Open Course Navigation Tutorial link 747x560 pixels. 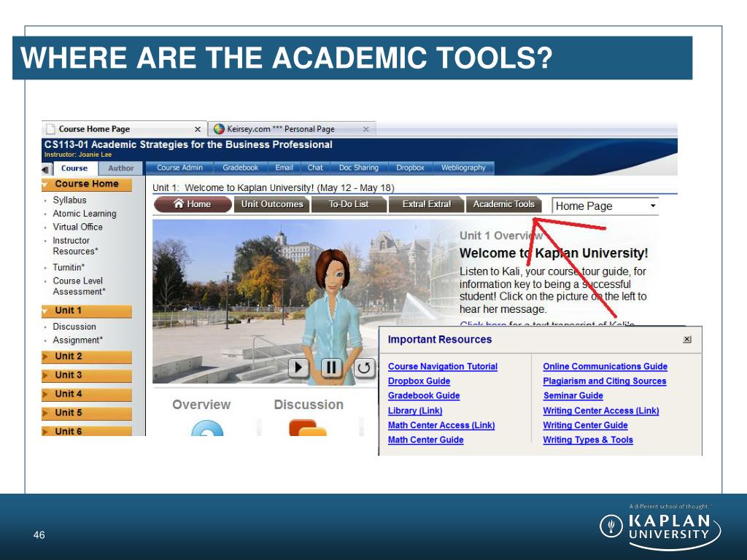click(443, 366)
